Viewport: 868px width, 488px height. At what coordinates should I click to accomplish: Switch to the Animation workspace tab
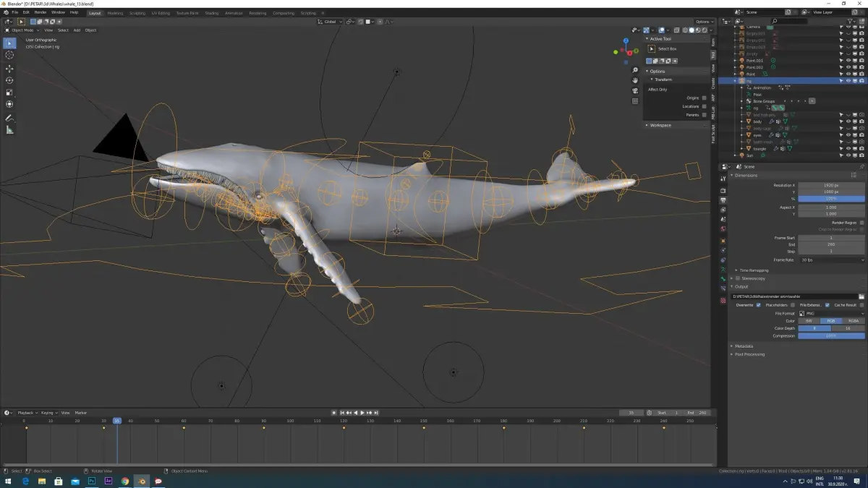pyautogui.click(x=234, y=12)
